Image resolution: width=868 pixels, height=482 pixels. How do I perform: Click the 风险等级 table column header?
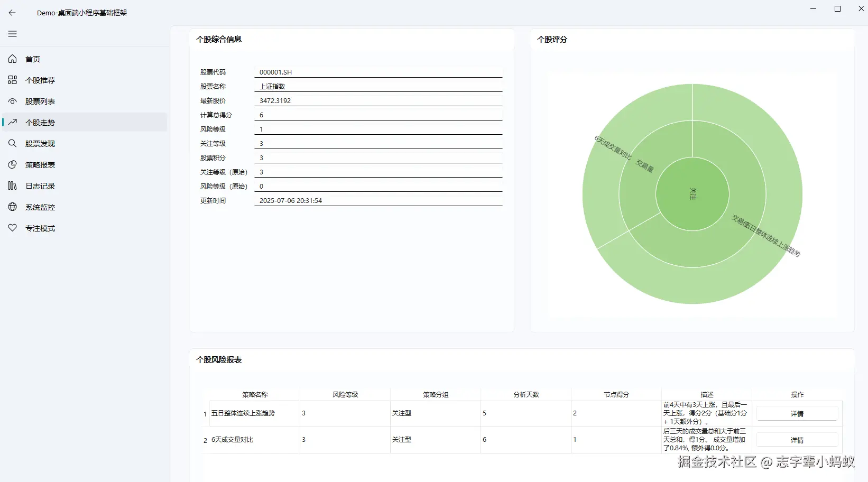point(345,394)
